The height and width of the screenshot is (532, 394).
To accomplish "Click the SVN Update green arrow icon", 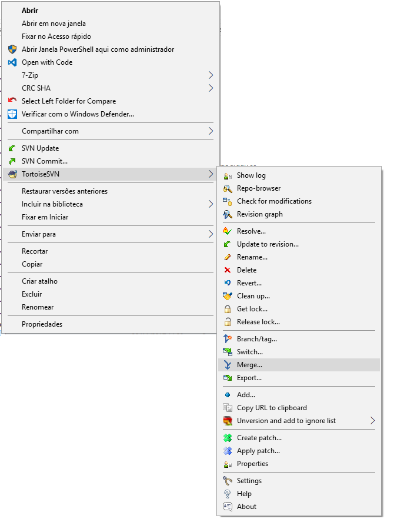I will pyautogui.click(x=12, y=149).
